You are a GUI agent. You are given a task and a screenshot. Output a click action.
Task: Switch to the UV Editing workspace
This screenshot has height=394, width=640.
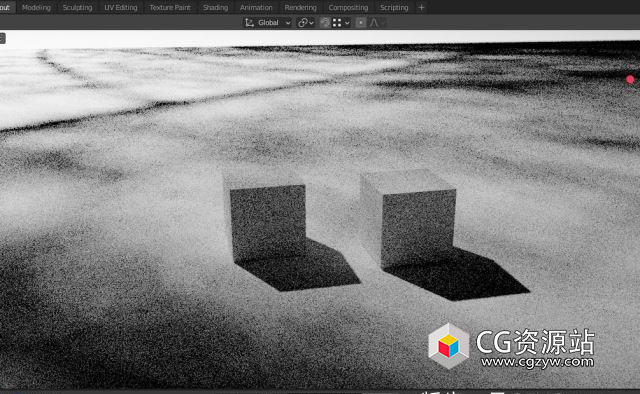120,7
